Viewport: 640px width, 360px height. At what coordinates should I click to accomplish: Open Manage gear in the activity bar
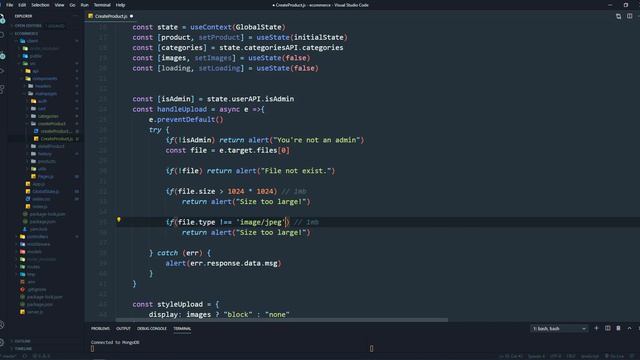click(2, 342)
